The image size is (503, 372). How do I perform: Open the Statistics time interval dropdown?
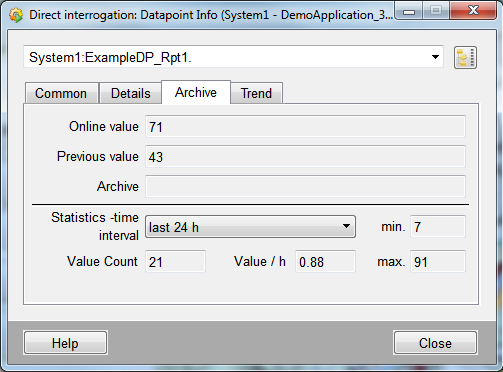(x=250, y=227)
